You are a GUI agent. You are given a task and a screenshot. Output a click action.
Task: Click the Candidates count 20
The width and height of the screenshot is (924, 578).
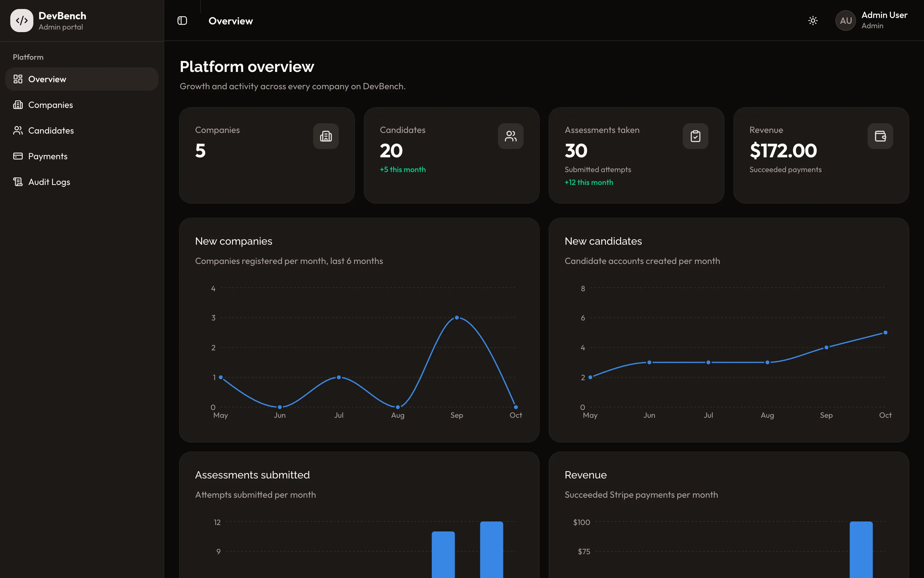[x=391, y=151]
